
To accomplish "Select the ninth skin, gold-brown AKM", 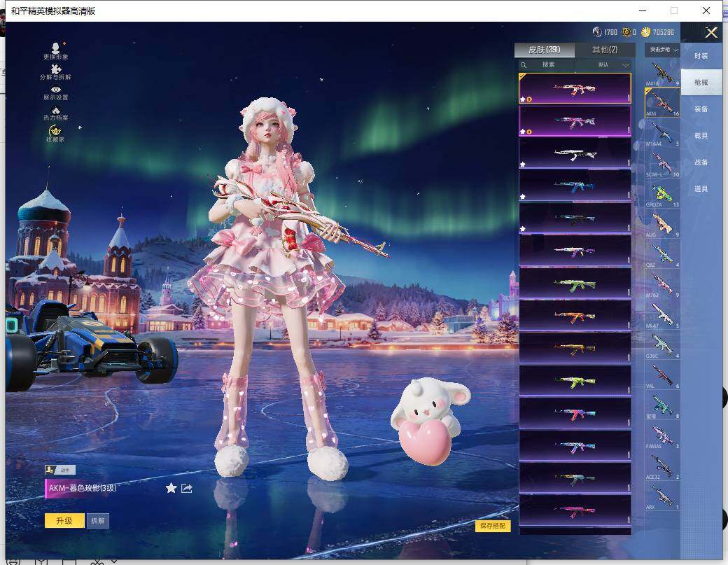I will (x=575, y=348).
